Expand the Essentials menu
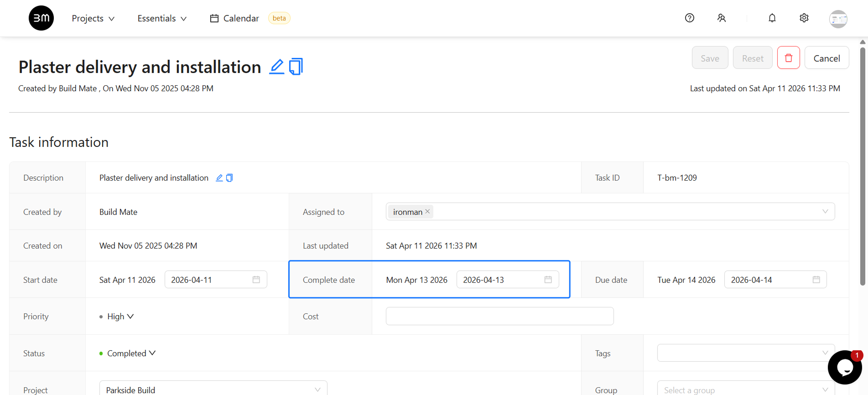Screen dimensions: 868x395 click(162, 18)
